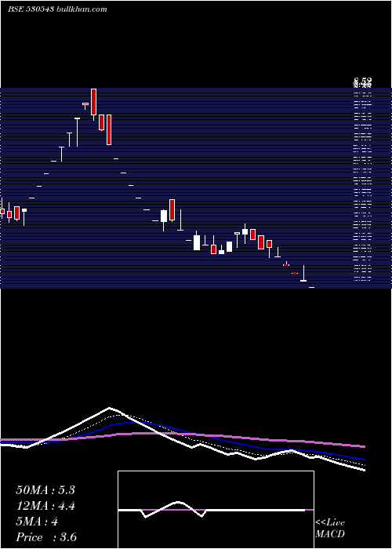The height and width of the screenshot is (549, 392).
Task: Click the '<<Live MACD' label
Action: coord(330,528)
